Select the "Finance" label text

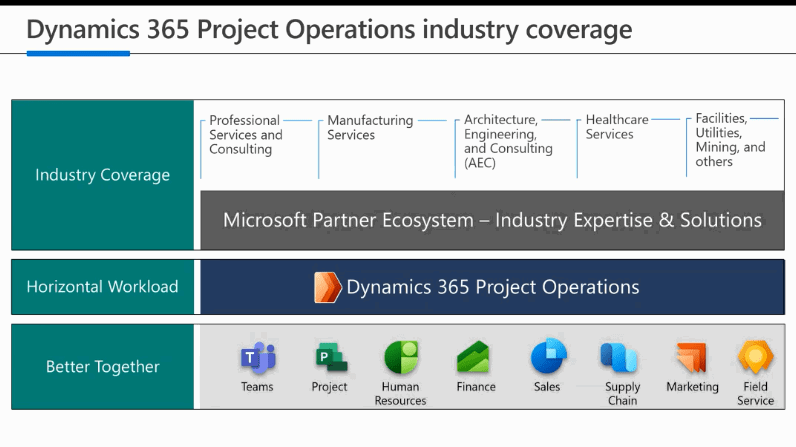point(476,387)
